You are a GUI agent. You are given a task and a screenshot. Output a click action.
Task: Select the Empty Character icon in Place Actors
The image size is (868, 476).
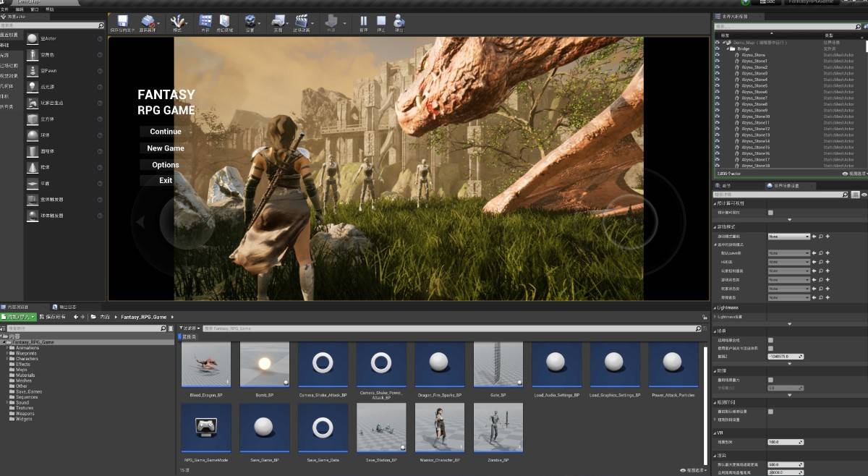coord(33,54)
